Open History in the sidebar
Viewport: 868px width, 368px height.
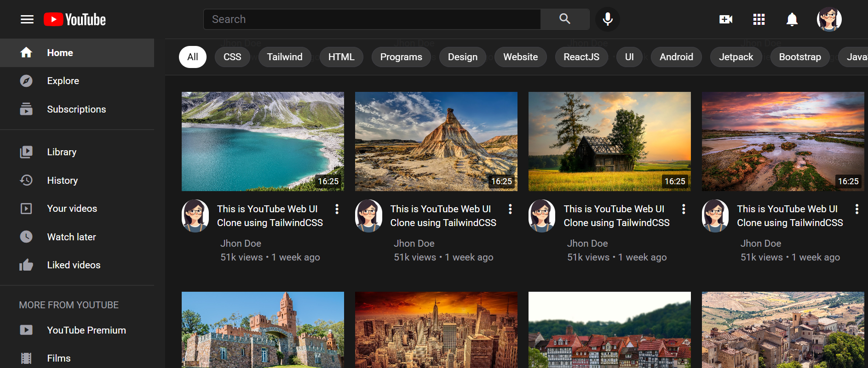click(x=77, y=180)
